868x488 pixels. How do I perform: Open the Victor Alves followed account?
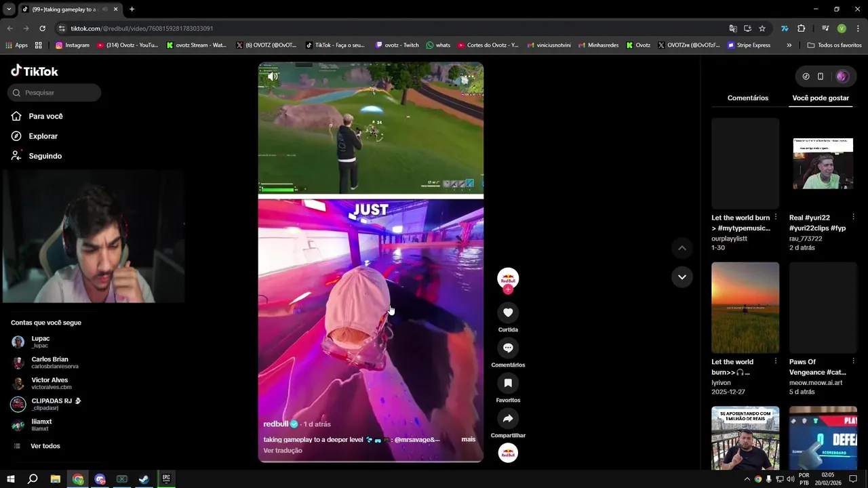[50, 384]
